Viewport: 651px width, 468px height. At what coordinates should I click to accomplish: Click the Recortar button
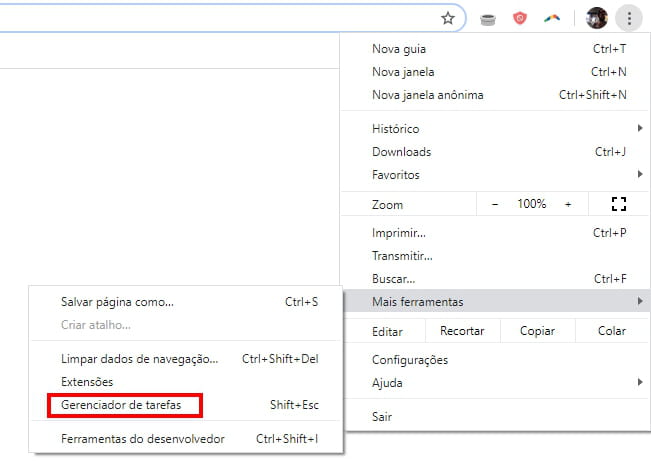coord(463,331)
